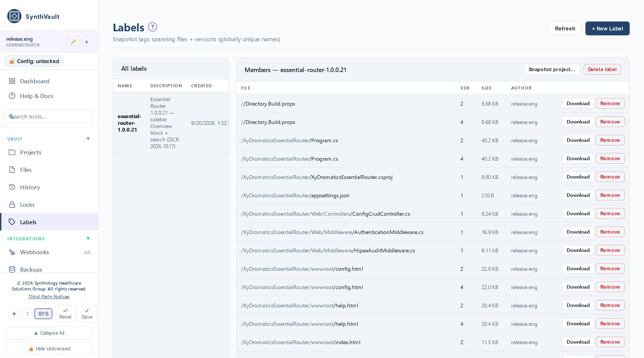Download config.html version 4
644x358 pixels.
578,287
